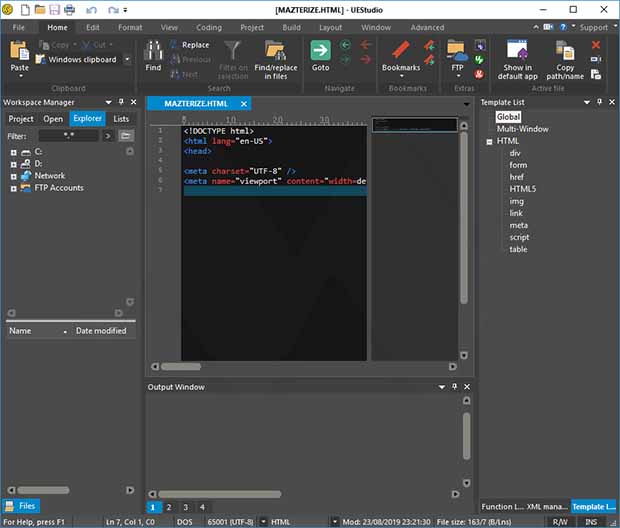This screenshot has width=620, height=528.
Task: Click Show in default app icon
Action: (517, 50)
